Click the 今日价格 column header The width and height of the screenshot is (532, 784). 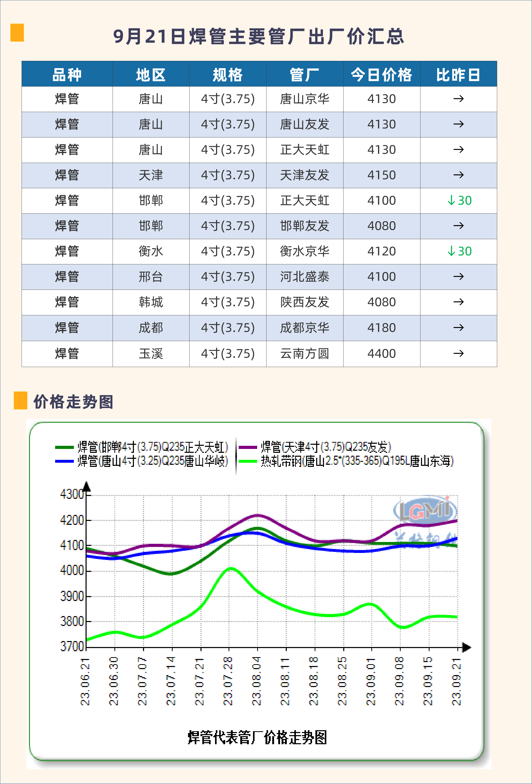click(x=381, y=74)
